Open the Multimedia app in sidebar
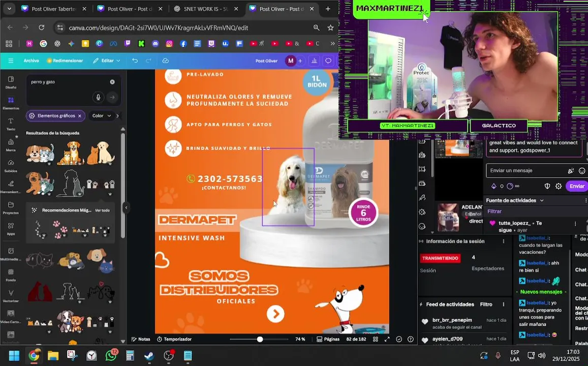The height and width of the screenshot is (366, 588). [11, 254]
